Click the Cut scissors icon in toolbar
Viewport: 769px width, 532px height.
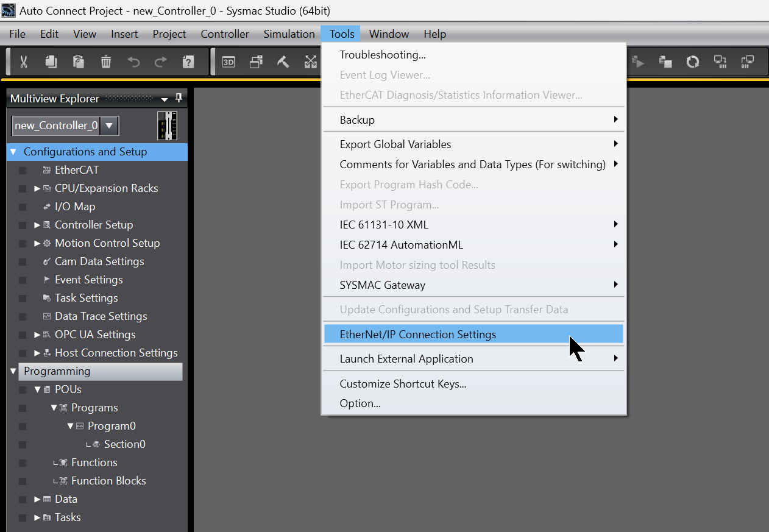24,62
